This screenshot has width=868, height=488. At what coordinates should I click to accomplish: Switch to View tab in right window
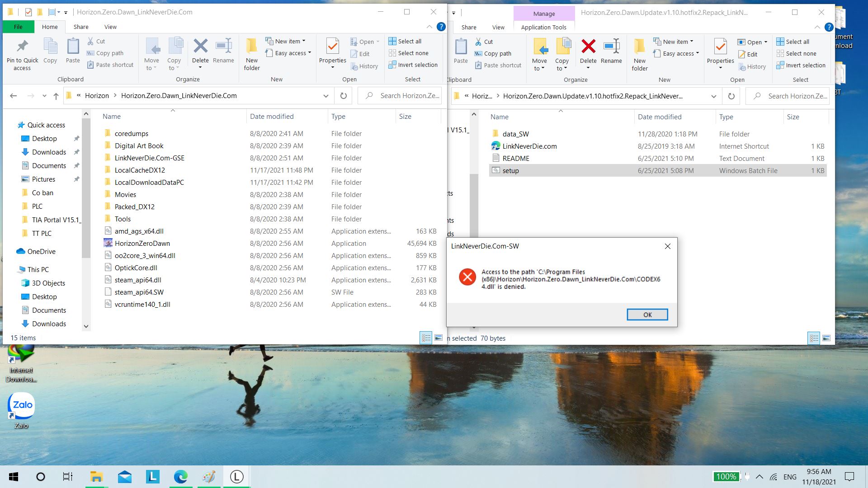498,27
